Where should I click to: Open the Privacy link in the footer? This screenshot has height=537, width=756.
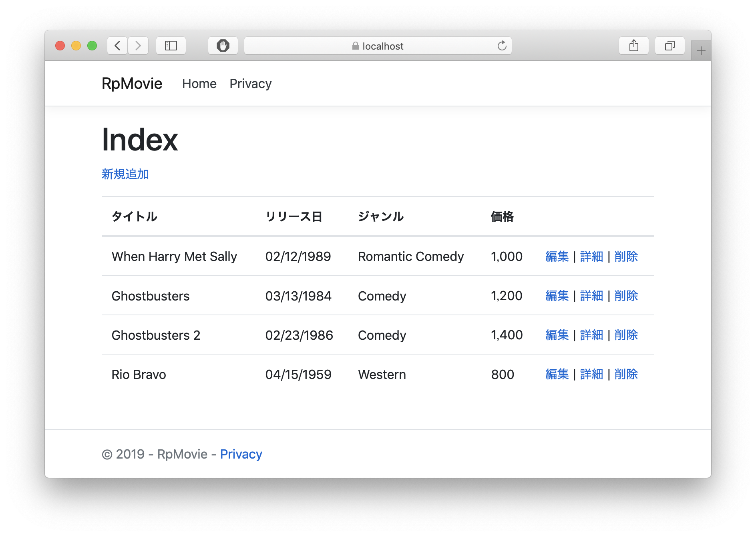241,454
